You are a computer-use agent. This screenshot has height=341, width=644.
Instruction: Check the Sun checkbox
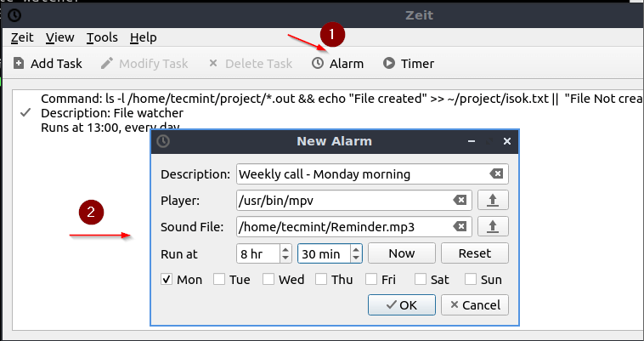coord(471,280)
